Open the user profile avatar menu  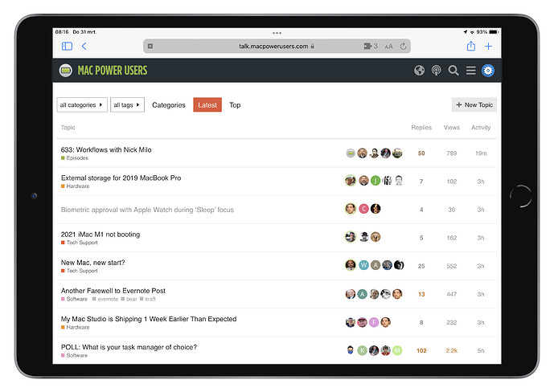(x=488, y=71)
